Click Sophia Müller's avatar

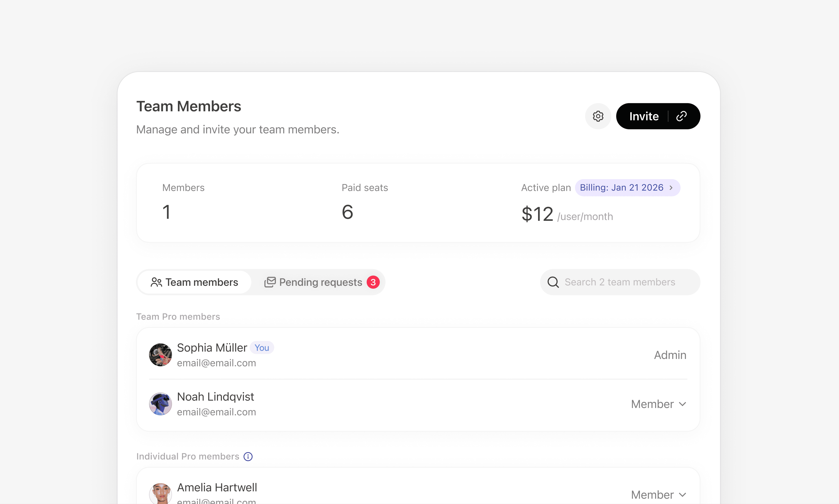(x=160, y=355)
